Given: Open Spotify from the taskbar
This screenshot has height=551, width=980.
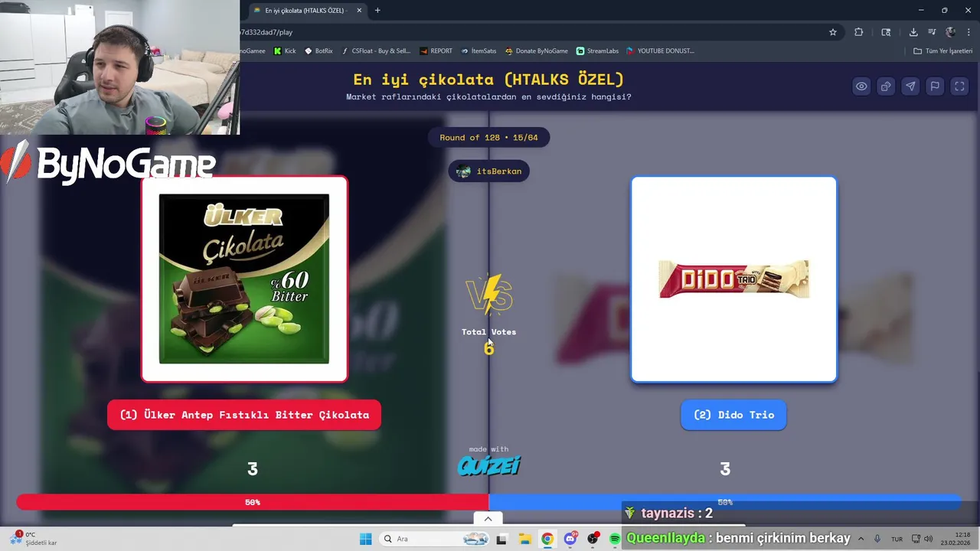Looking at the screenshot, I should coord(615,539).
